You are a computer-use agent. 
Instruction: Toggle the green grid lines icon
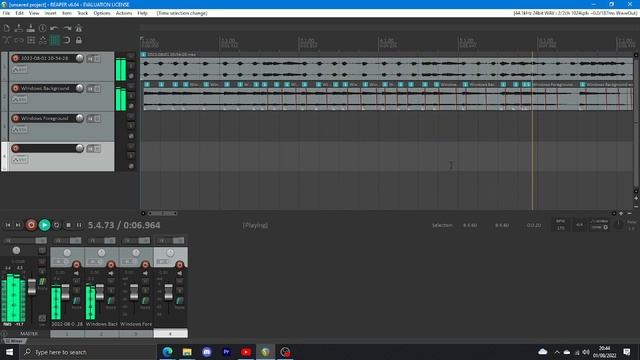(x=54, y=40)
